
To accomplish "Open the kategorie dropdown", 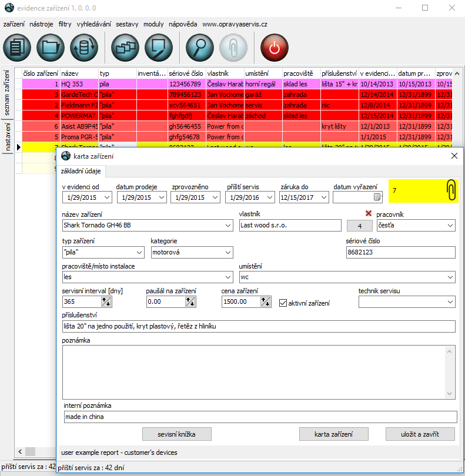I will pos(228,252).
